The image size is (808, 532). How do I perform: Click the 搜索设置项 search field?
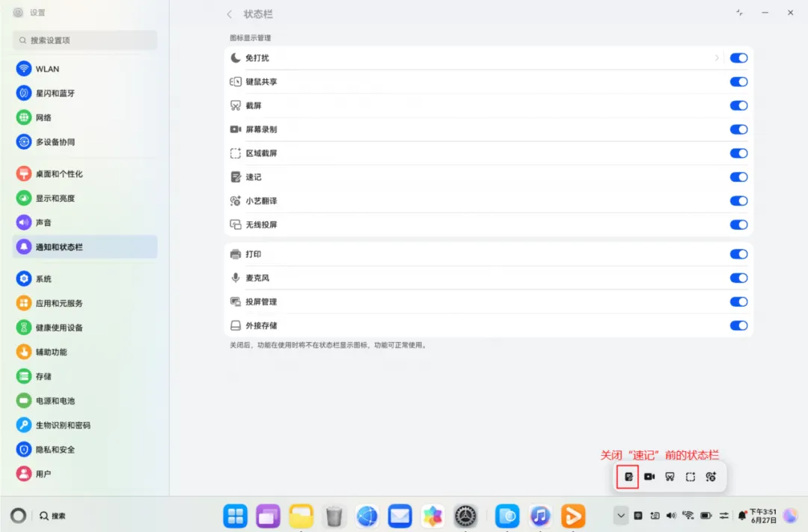pyautogui.click(x=85, y=40)
